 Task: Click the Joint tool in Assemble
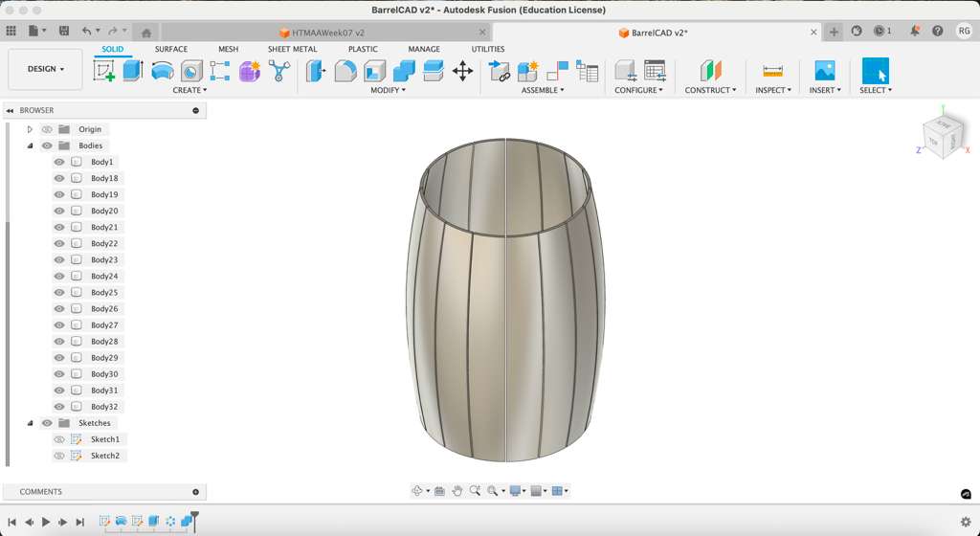click(557, 71)
